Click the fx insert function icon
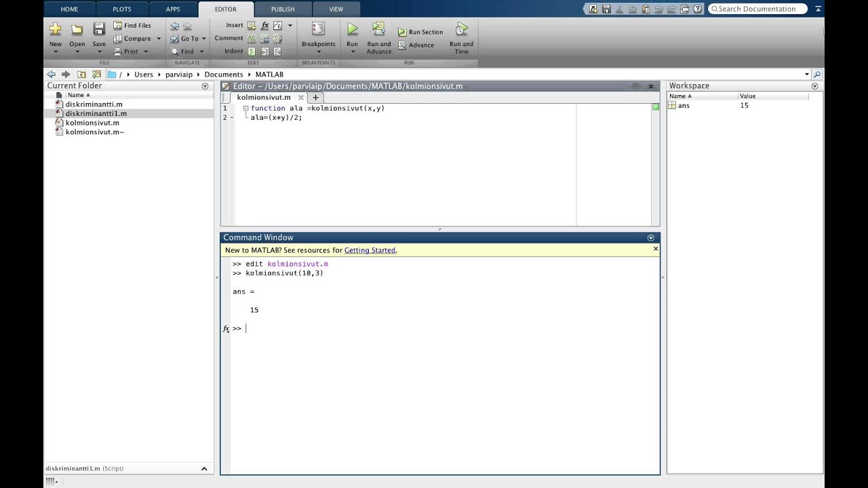868x488 pixels. coord(264,26)
